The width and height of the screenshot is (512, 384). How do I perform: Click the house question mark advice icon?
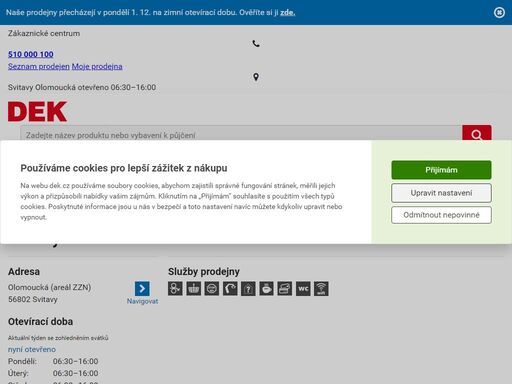248,289
